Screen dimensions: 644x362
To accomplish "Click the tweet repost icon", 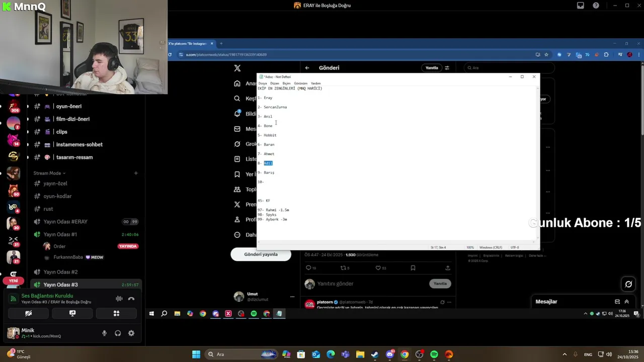I will [x=343, y=268].
